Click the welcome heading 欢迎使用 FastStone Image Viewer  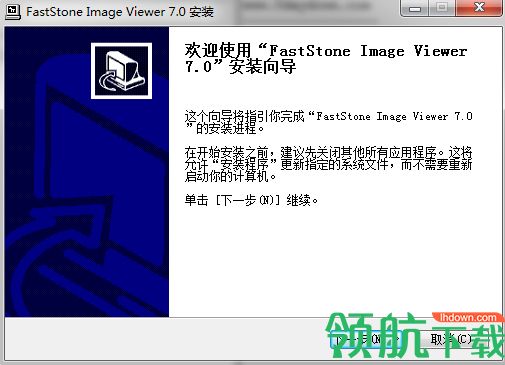click(326, 59)
